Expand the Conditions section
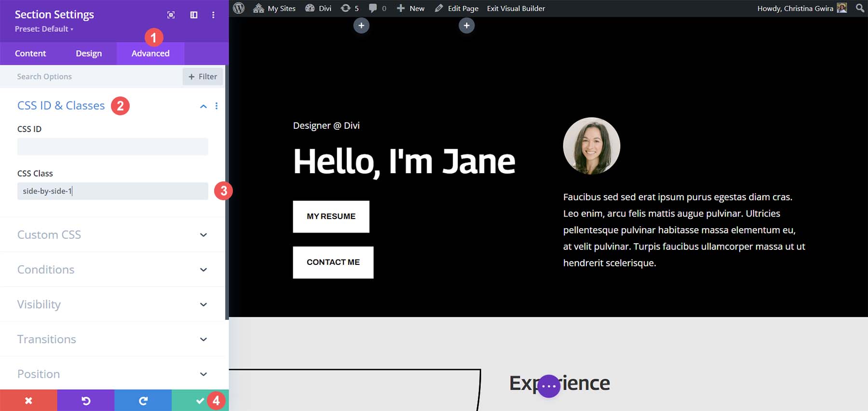Screen dimensions: 868x411 tap(113, 269)
